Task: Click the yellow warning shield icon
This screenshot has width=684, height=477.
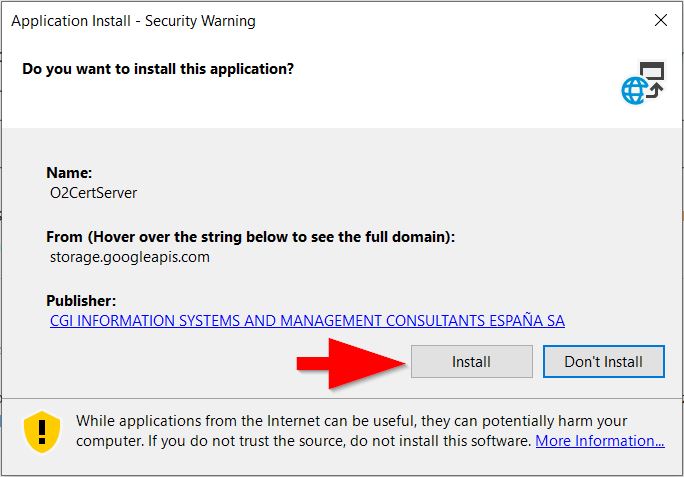Action: tap(42, 432)
